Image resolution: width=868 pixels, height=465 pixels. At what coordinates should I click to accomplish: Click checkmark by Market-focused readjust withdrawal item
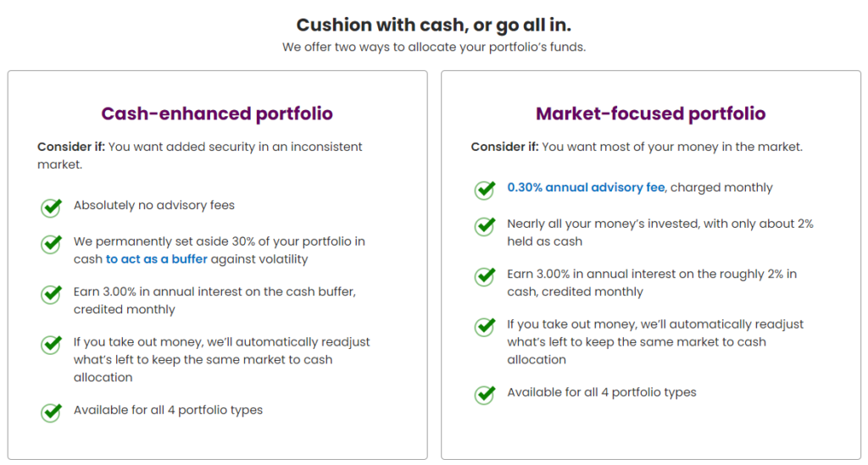[485, 326]
